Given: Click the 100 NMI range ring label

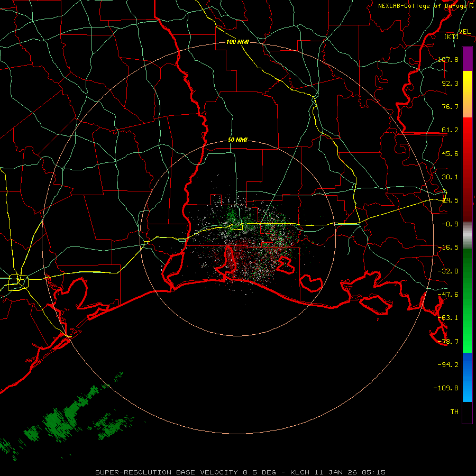Looking at the screenshot, I should tap(237, 42).
